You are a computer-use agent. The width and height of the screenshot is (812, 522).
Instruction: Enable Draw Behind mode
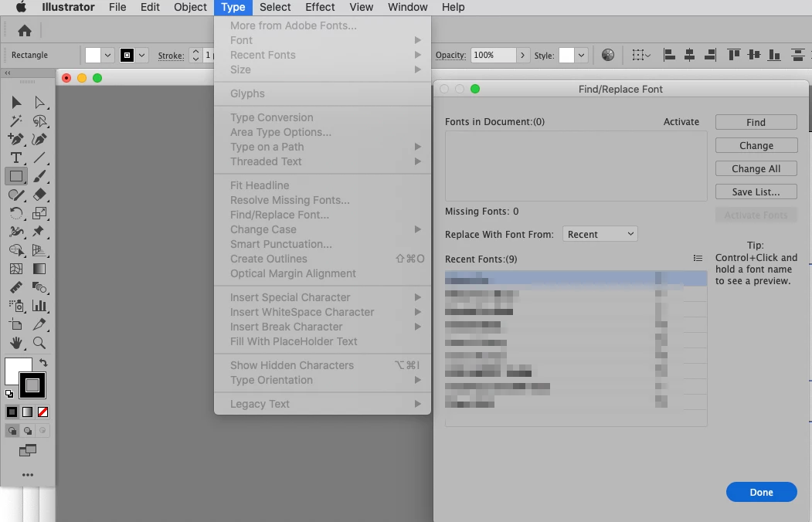pyautogui.click(x=28, y=430)
